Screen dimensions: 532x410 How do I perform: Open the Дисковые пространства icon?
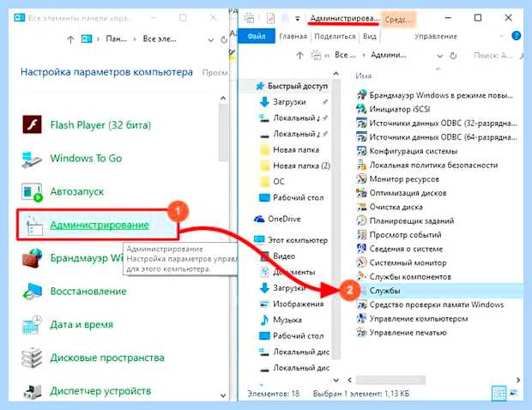[x=32, y=358]
